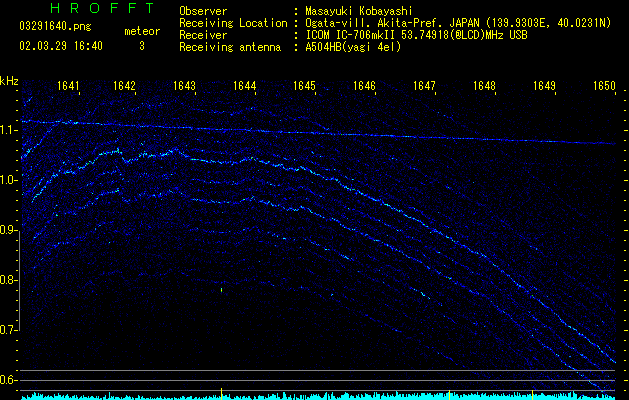Click observer name Masayuki Kobayashi
The image size is (629, 400).
click(358, 11)
